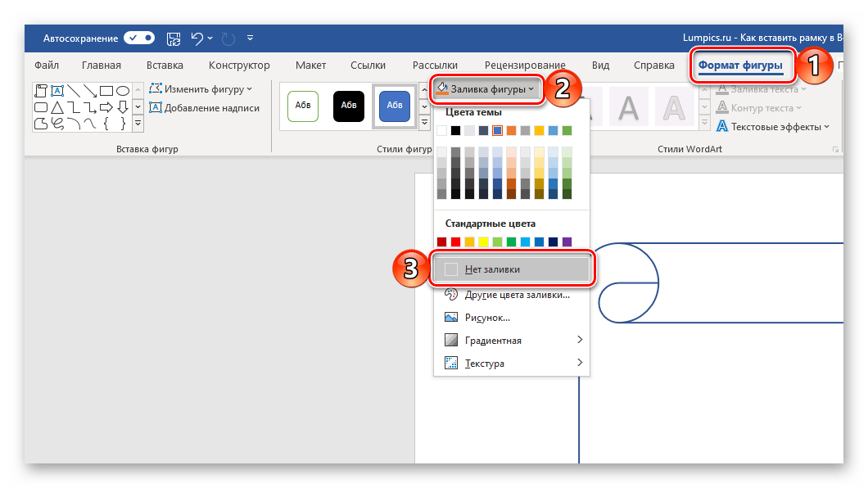Open the Заливка текста dropdown
This screenshot has height=488, width=868.
pyautogui.click(x=762, y=89)
